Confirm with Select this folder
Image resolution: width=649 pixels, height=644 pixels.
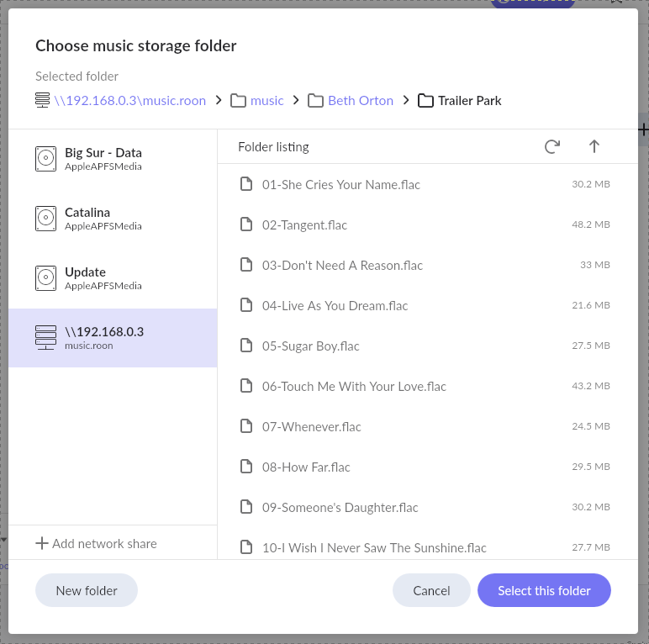544,590
